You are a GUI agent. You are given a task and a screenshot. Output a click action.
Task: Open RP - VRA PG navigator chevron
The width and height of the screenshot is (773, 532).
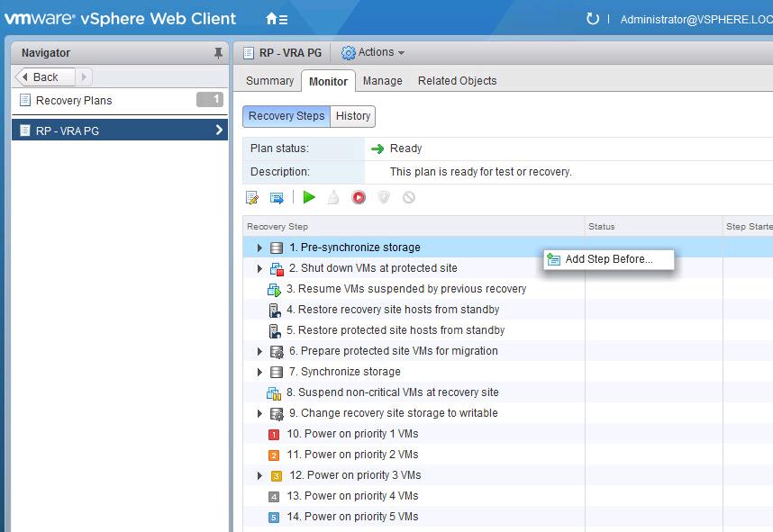coord(220,130)
